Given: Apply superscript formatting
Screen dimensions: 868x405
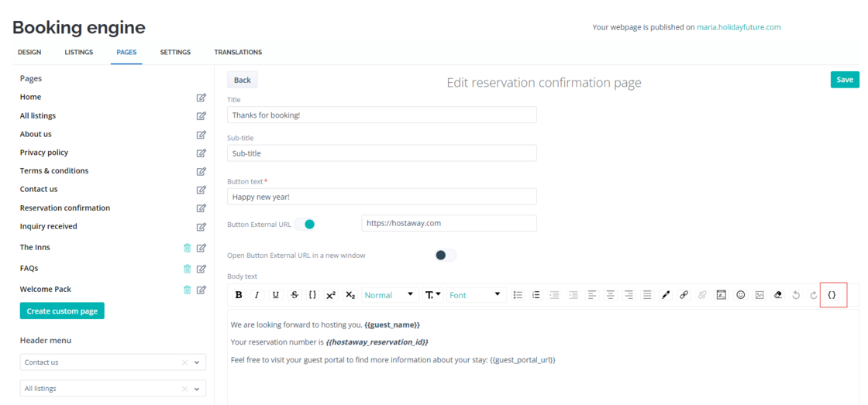Looking at the screenshot, I should 331,295.
